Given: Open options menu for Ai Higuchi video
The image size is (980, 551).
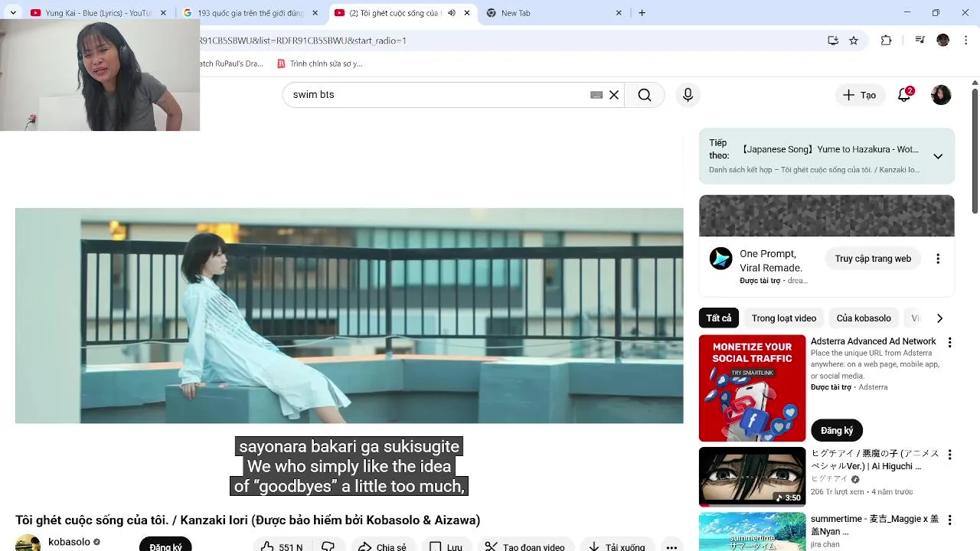Looking at the screenshot, I should (949, 455).
